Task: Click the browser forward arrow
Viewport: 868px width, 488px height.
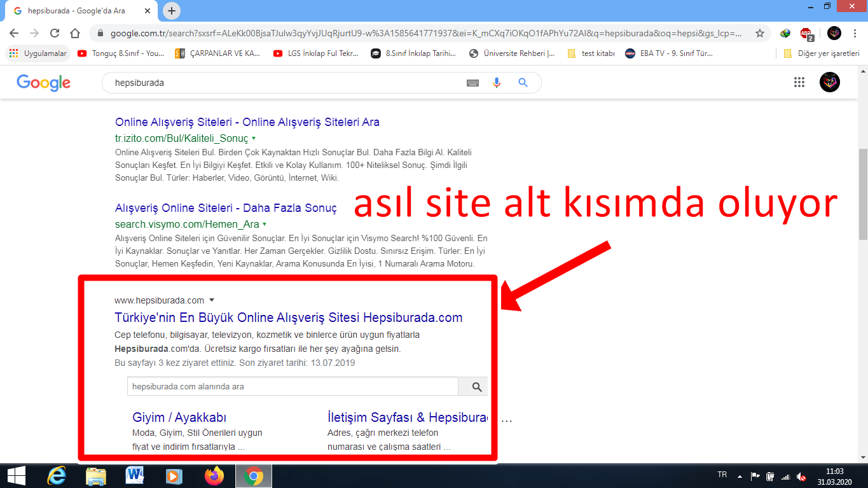Action: (34, 33)
